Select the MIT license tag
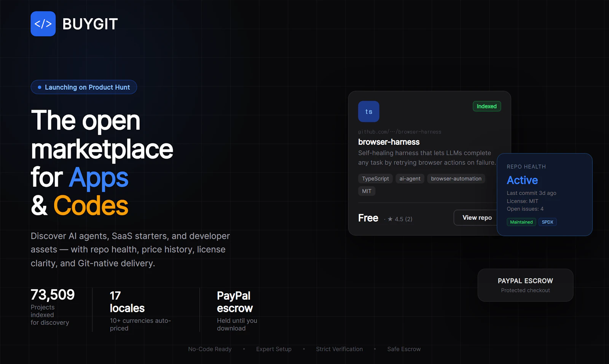Image resolution: width=609 pixels, height=364 pixels. point(367,191)
